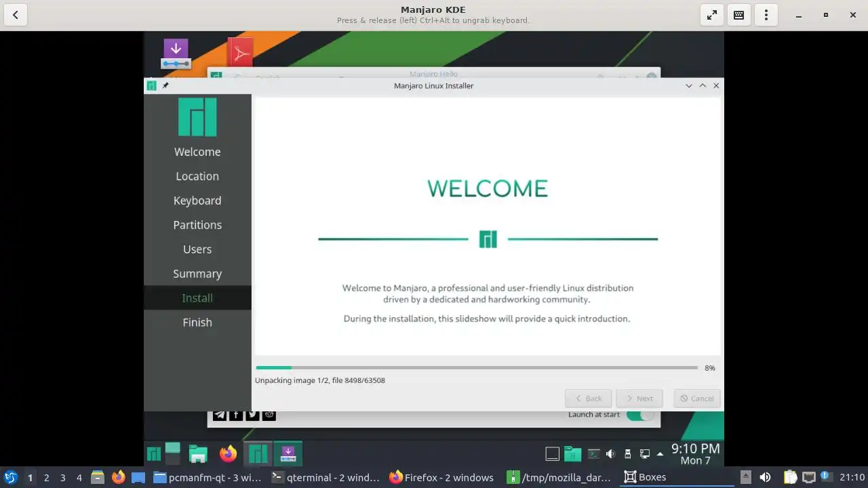Select Finish step in sidebar
The image size is (868, 488).
(x=197, y=323)
